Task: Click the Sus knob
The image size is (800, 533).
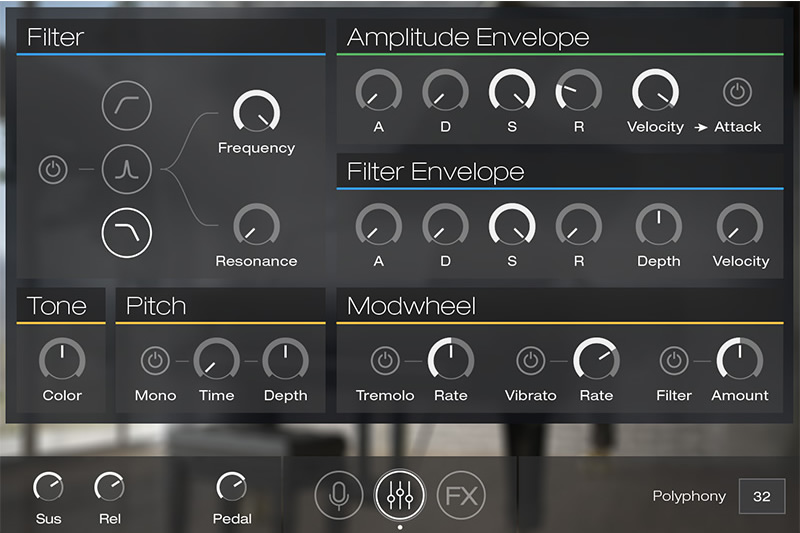Action: [x=48, y=487]
